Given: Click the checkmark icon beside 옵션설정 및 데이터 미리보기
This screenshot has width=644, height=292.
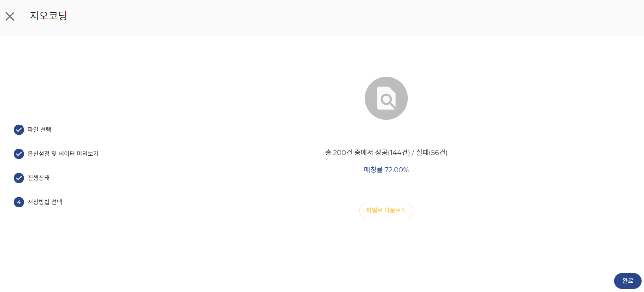Looking at the screenshot, I should 19,154.
